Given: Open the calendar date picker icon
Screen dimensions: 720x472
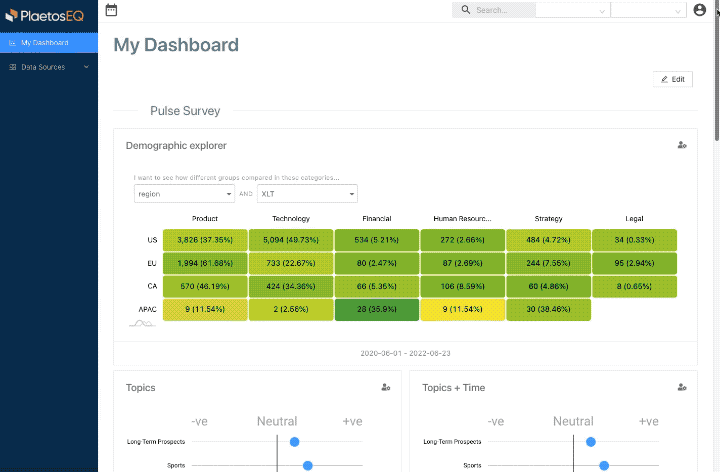Looking at the screenshot, I should point(111,10).
